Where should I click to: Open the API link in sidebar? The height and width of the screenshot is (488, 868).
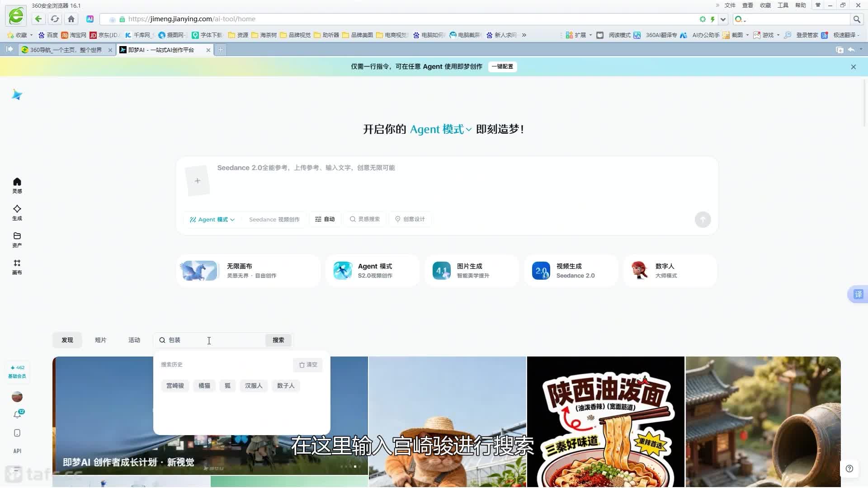tap(17, 451)
